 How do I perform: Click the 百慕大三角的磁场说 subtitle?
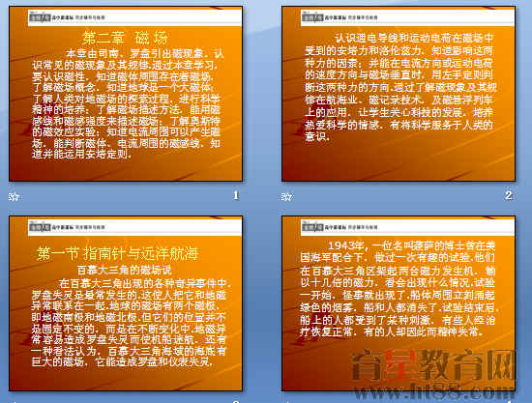click(x=125, y=271)
